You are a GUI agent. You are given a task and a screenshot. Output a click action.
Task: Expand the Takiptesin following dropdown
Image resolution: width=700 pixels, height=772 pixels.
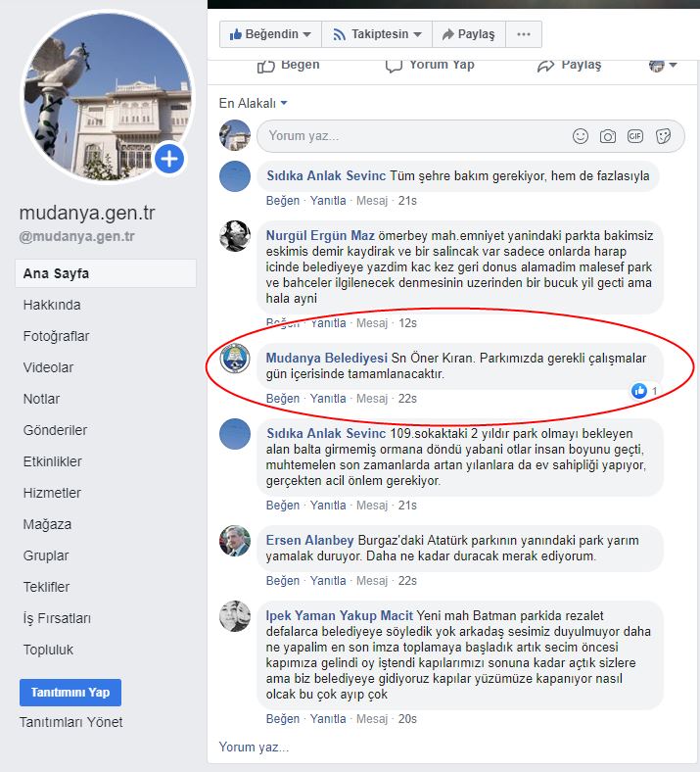pos(377,34)
